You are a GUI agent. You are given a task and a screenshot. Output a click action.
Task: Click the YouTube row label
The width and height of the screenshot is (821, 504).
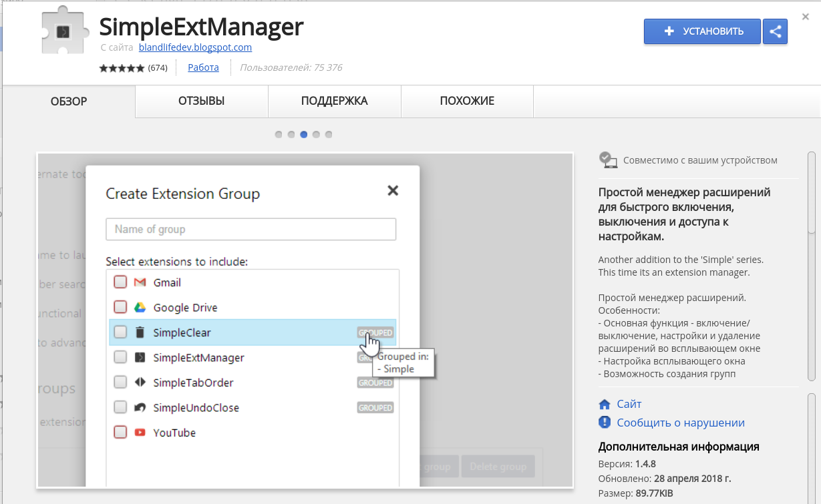click(174, 433)
